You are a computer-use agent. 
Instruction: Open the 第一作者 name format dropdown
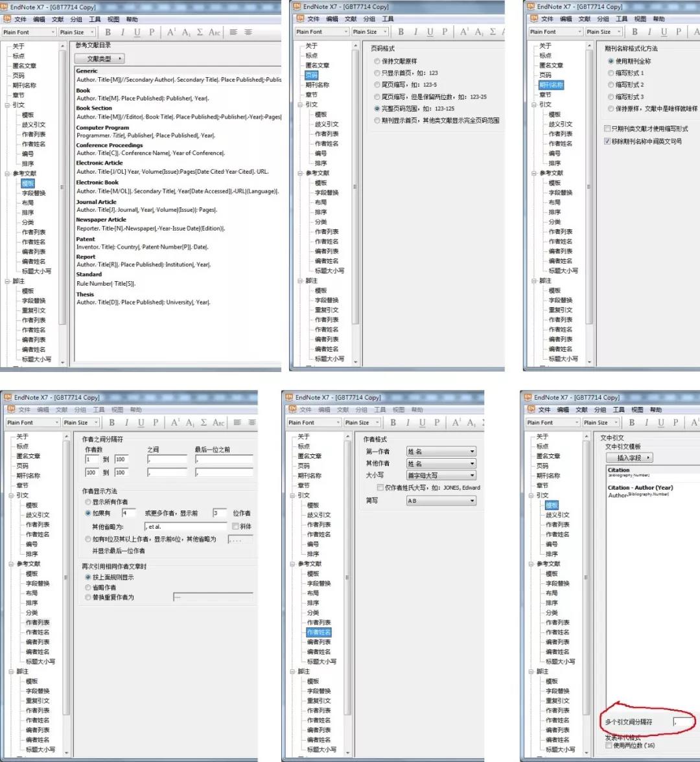(441, 452)
